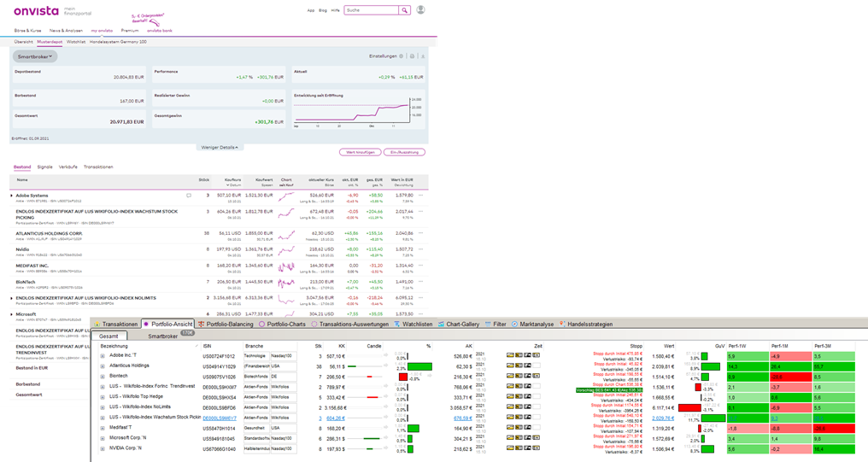Open Handelssystem Germany 100 tab

(x=118, y=42)
